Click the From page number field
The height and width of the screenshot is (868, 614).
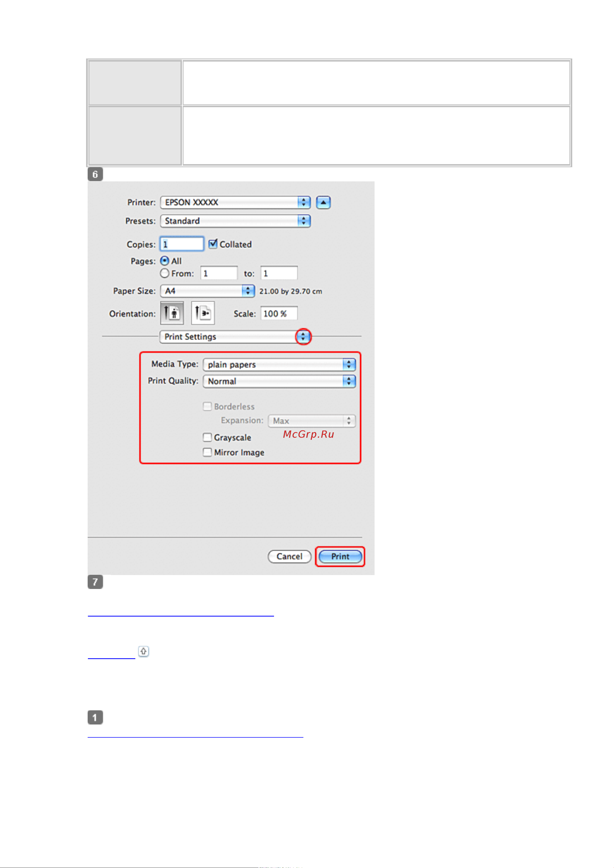[x=219, y=273]
